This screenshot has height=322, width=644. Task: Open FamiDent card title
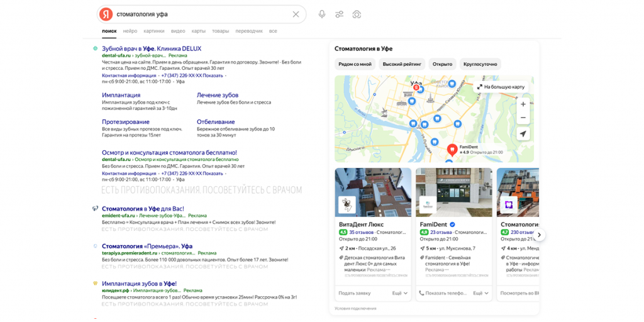pyautogui.click(x=433, y=225)
